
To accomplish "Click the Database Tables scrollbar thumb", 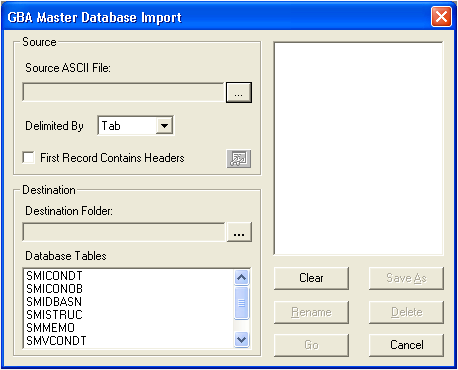I will click(241, 303).
